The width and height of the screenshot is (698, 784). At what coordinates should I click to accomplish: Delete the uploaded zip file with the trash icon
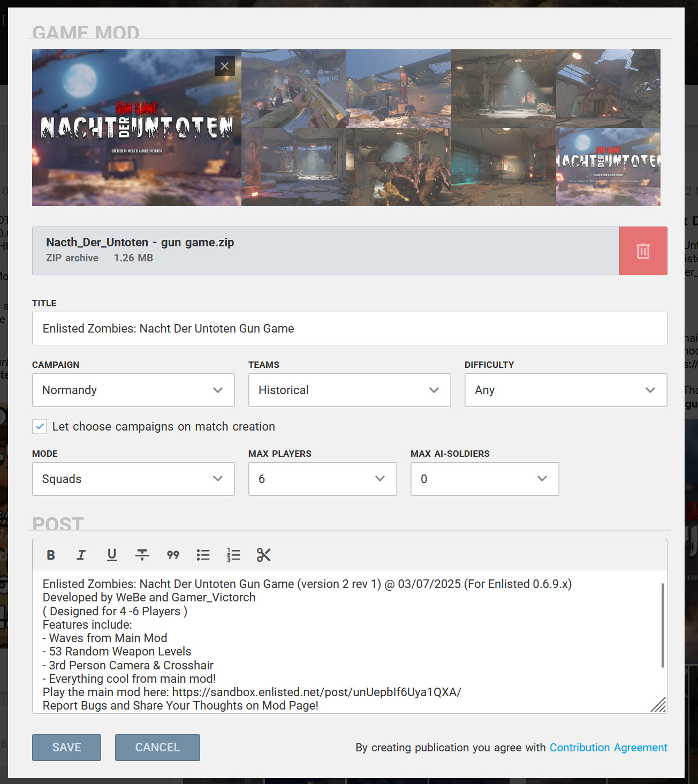(x=643, y=251)
